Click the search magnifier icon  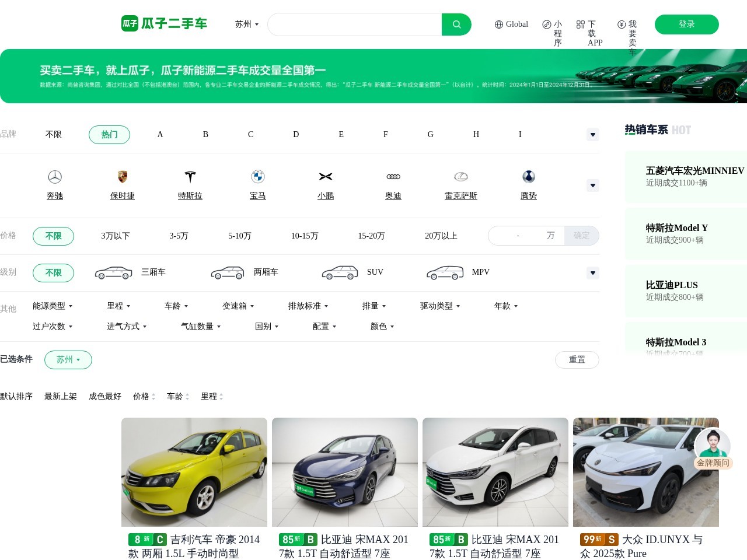click(x=456, y=24)
